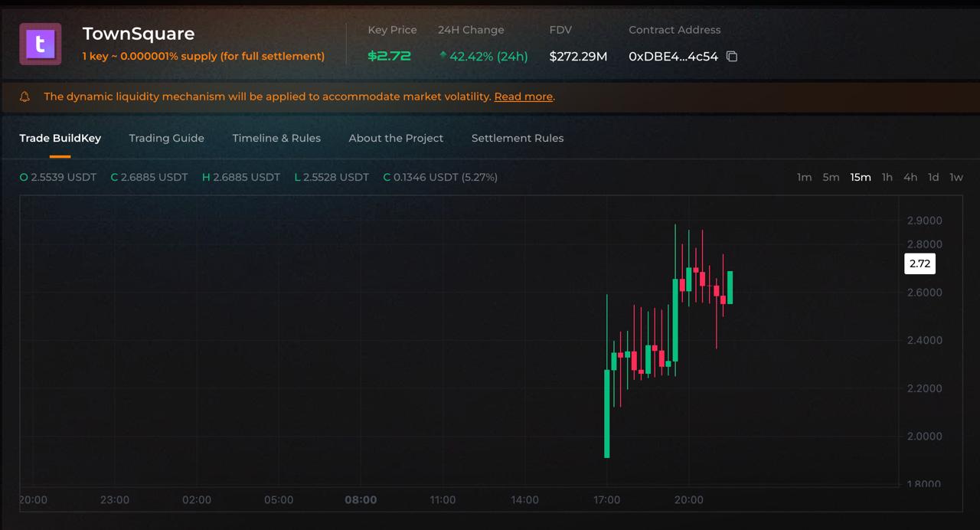Select the Trade BuildKey tab

[x=60, y=138]
